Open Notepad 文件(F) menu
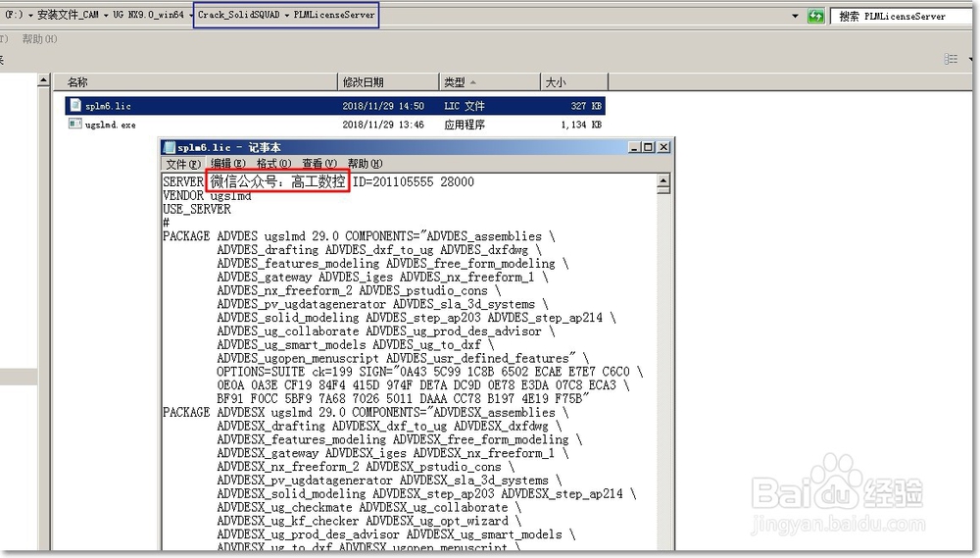The image size is (980, 558). 182,164
